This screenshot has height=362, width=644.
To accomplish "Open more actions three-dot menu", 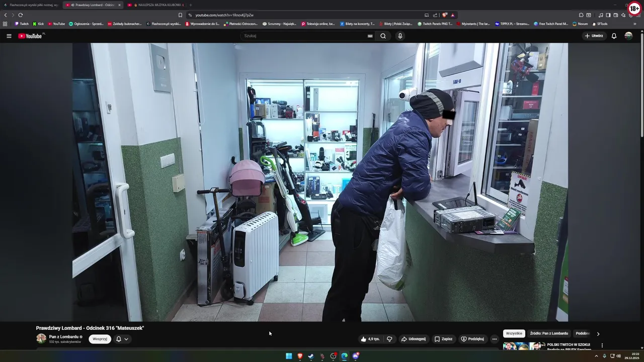I will click(x=494, y=339).
